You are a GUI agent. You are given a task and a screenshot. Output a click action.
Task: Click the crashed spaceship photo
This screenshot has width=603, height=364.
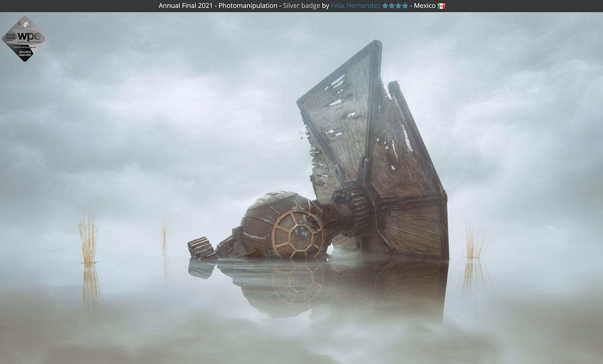301,188
